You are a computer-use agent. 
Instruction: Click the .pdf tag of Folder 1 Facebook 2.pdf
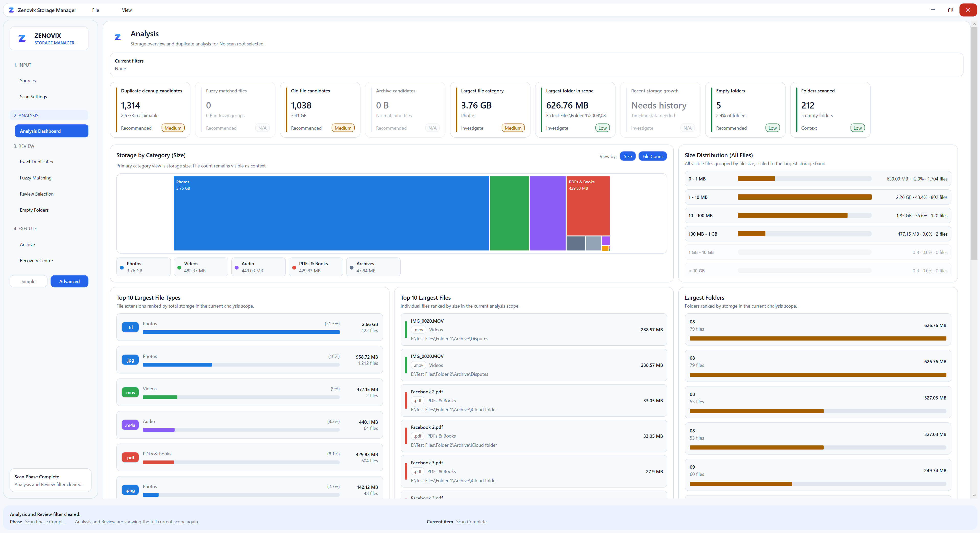pos(418,401)
